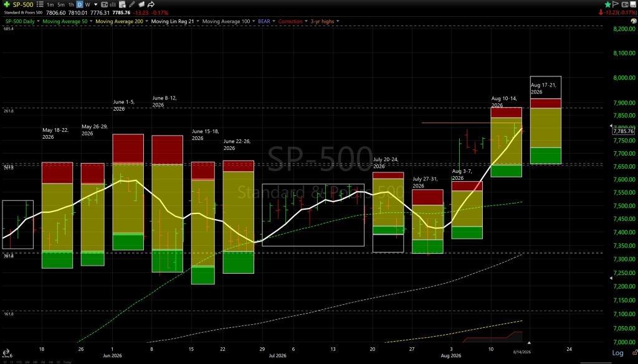
Task: Click the 3-yr highs indicator label
Action: click(x=322, y=21)
